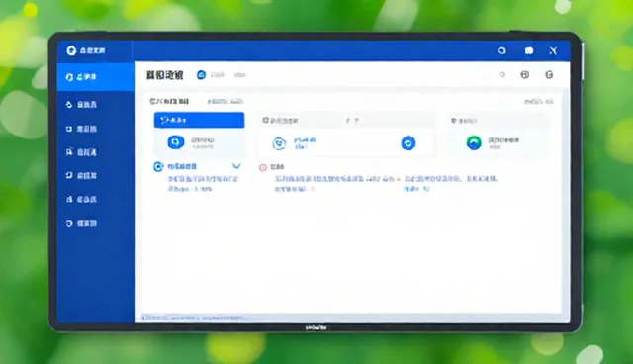Click the blue chat bubble icon in the left card
Image resolution: width=633 pixels, height=364 pixels.
[176, 142]
